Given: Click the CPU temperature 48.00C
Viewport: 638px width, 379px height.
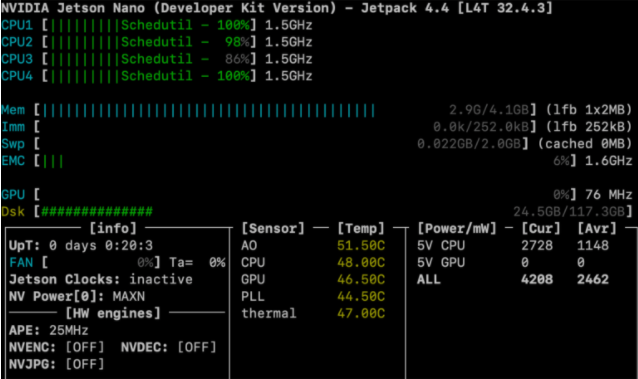Looking at the screenshot, I should click(361, 263).
